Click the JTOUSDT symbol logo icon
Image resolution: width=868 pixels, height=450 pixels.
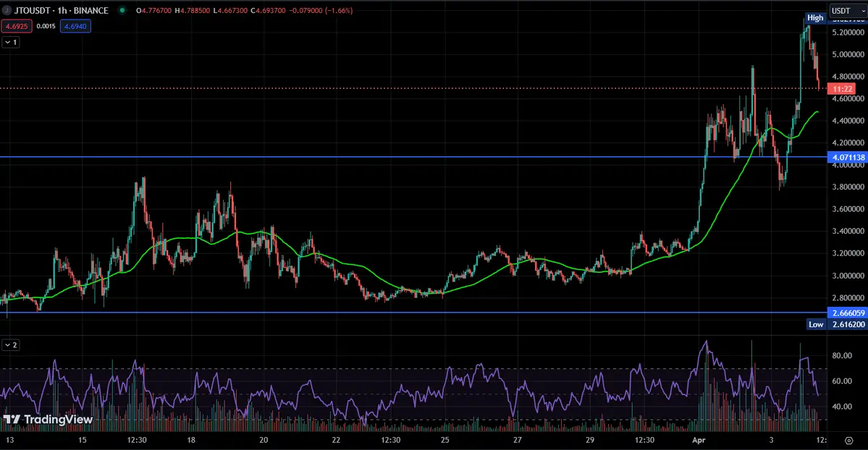[x=7, y=11]
